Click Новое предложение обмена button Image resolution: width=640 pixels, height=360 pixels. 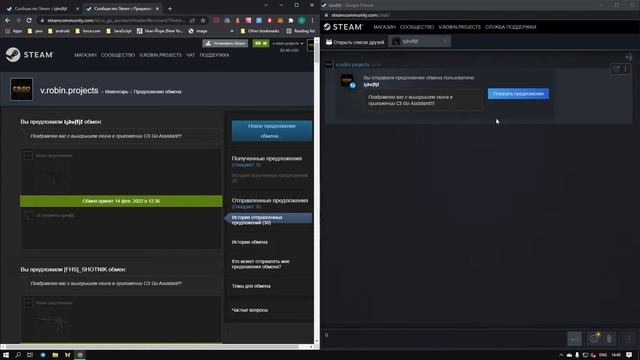pyautogui.click(x=272, y=131)
